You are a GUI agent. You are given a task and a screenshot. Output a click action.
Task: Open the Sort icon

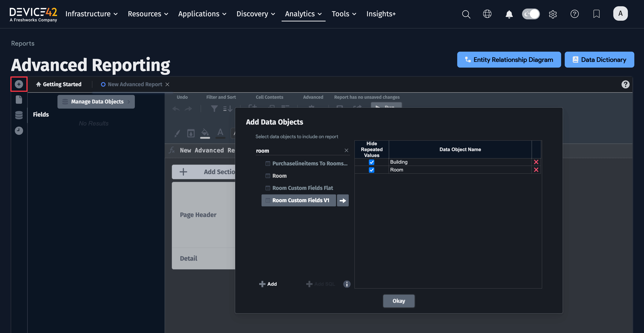[228, 109]
